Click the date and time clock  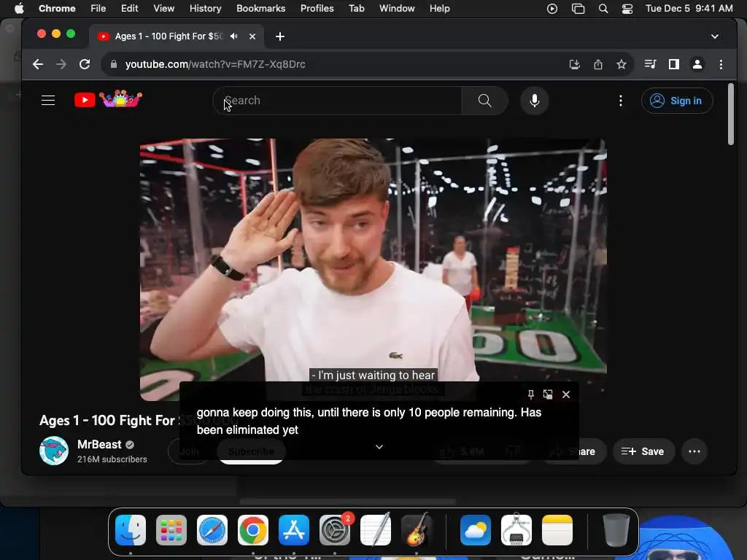tap(689, 8)
